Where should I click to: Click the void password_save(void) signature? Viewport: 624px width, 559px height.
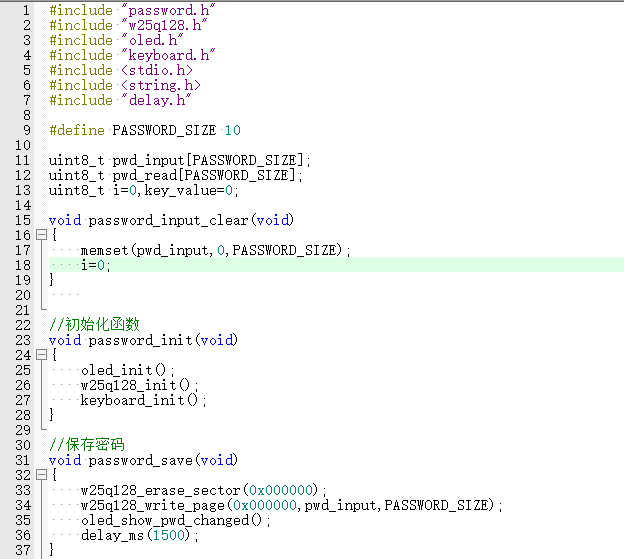tap(143, 461)
